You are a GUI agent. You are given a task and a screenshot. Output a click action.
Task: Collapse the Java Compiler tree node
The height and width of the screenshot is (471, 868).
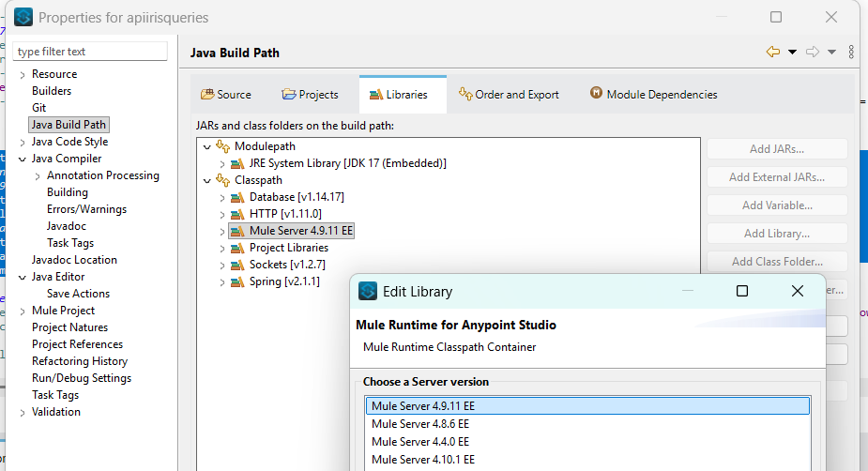(23, 159)
